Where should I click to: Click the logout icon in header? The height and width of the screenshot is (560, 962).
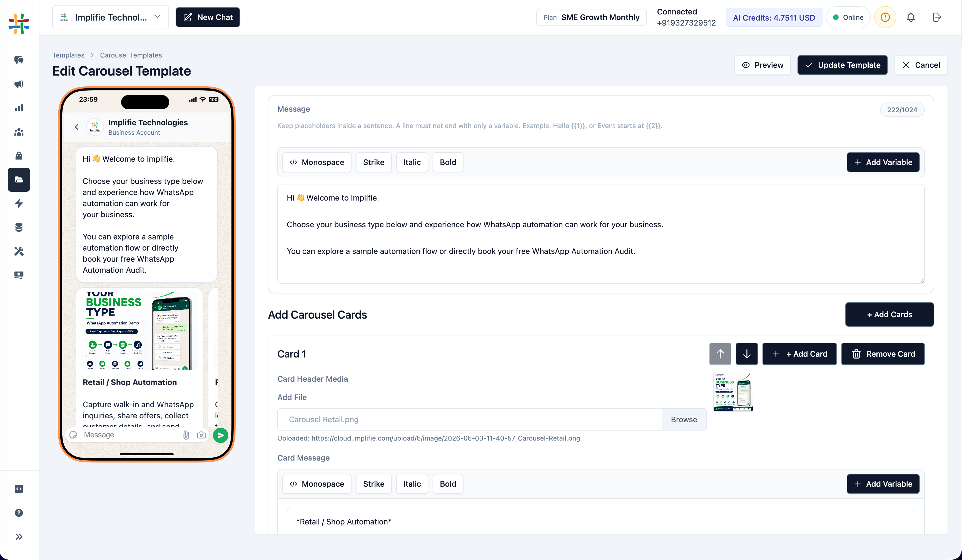(x=936, y=17)
